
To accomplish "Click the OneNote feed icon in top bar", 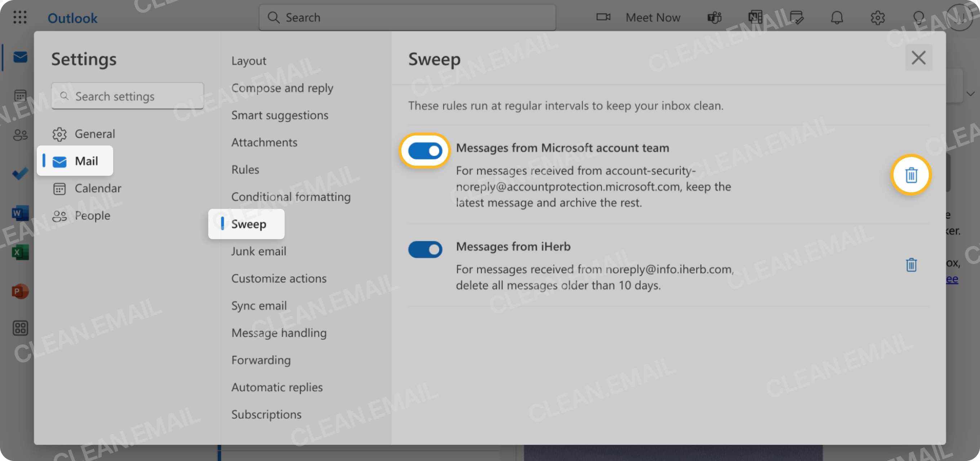I will [x=755, y=18].
